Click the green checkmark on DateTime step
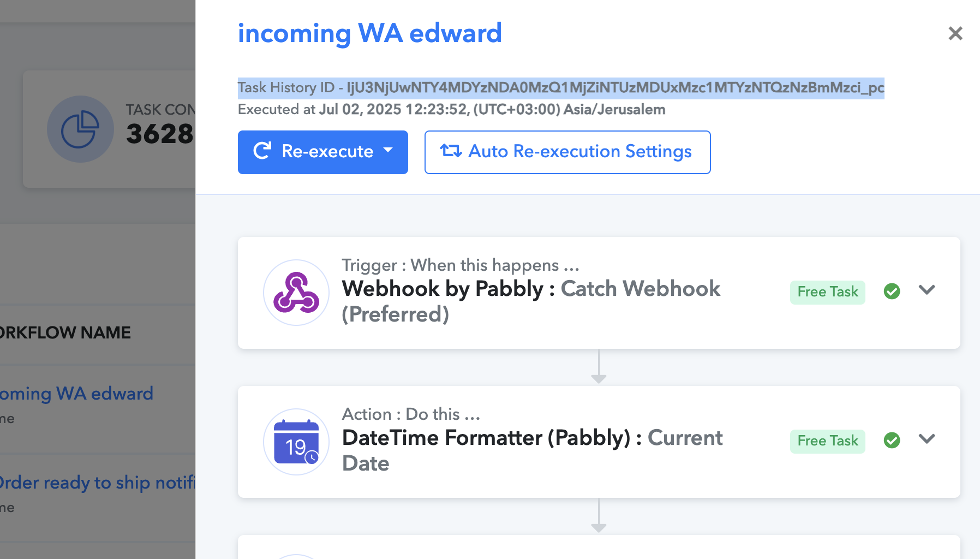Viewport: 980px width, 559px height. coord(892,440)
